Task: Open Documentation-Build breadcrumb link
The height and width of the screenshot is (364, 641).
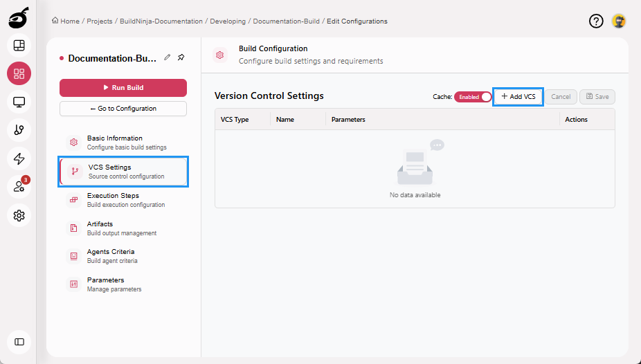Action: (x=286, y=21)
